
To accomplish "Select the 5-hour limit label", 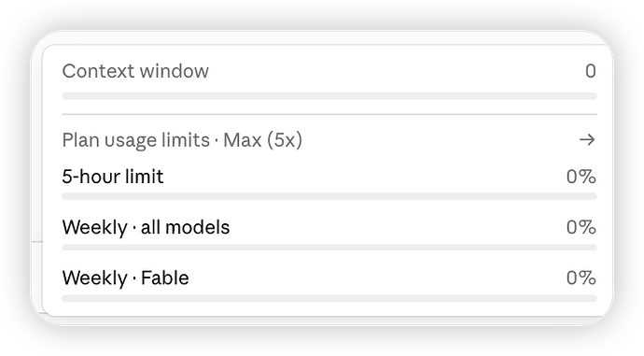I will [113, 177].
